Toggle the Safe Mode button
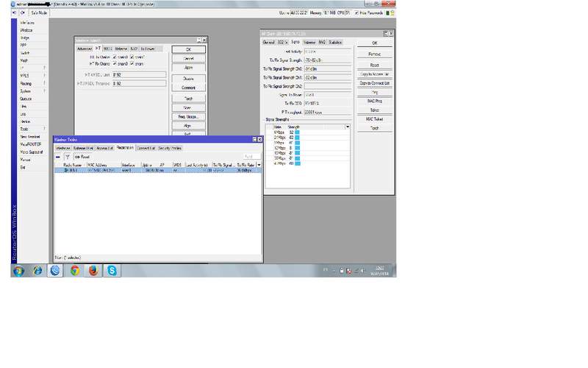The width and height of the screenshot is (588, 368). tap(39, 13)
